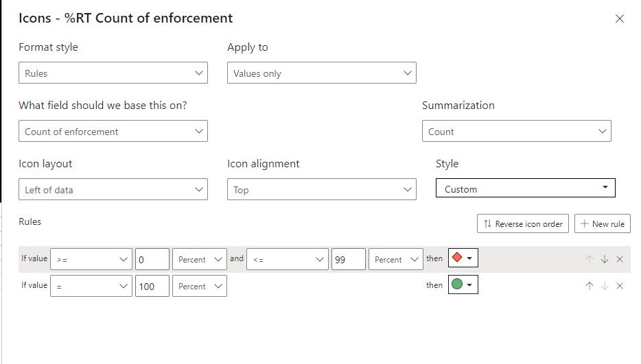Screen dimensions: 641x364
Task: Open the Style dropdown showing Custom
Action: 525,188
